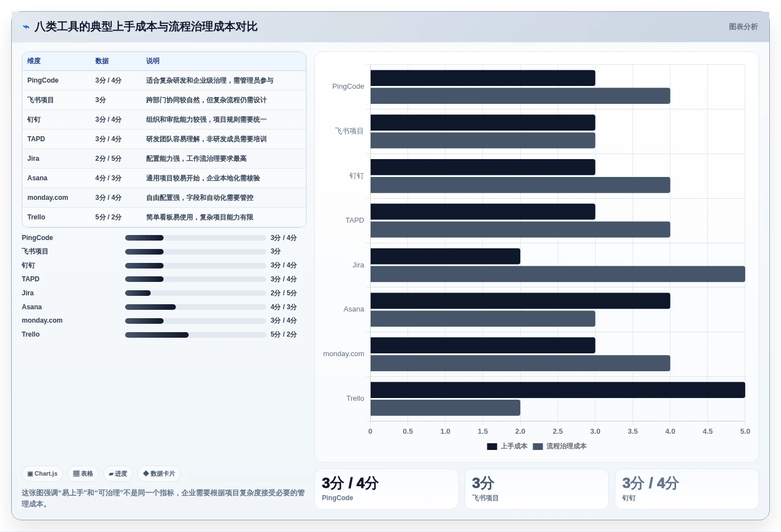Click the Jira progress bar
This screenshot has width=781, height=532.
click(195, 293)
